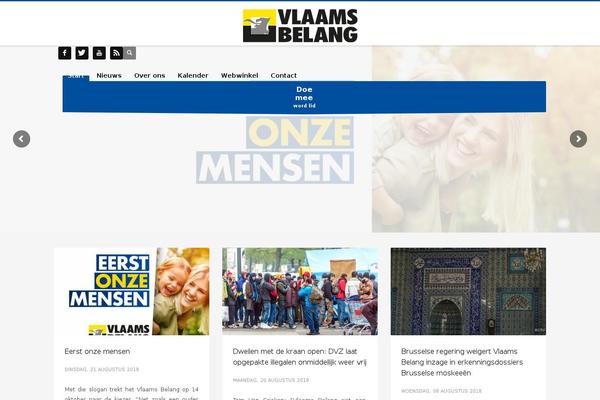This screenshot has height=400, width=600.
Task: Open the Contact menu item
Action: [284, 75]
